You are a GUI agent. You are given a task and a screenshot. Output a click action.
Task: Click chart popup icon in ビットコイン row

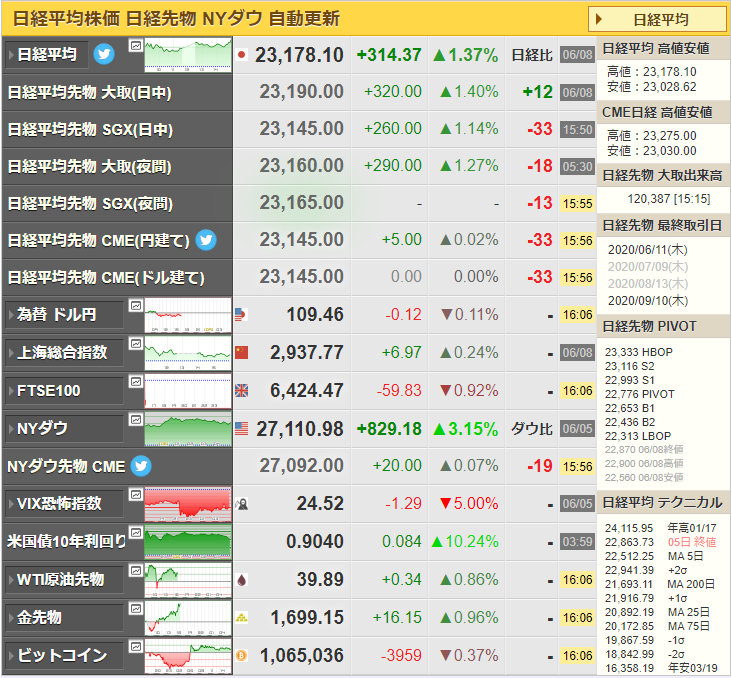pyautogui.click(x=136, y=646)
